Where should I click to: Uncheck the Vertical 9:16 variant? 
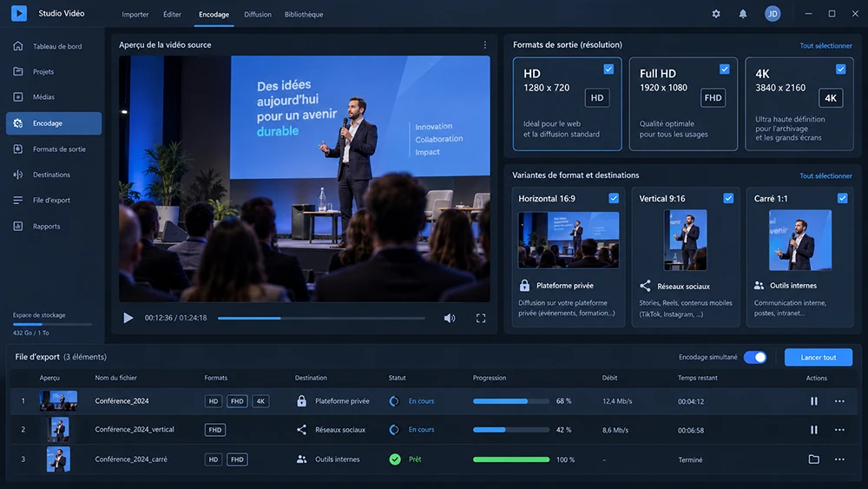[728, 198]
